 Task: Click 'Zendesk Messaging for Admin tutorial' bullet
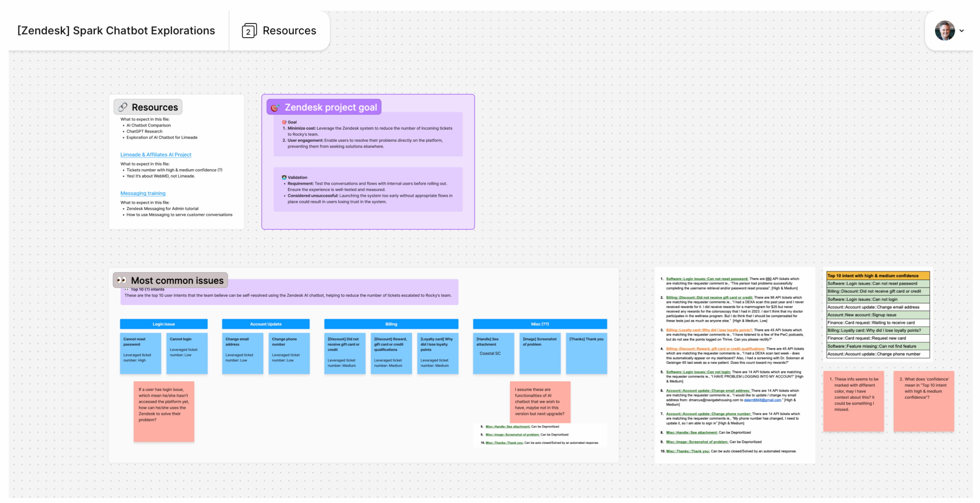(x=162, y=209)
